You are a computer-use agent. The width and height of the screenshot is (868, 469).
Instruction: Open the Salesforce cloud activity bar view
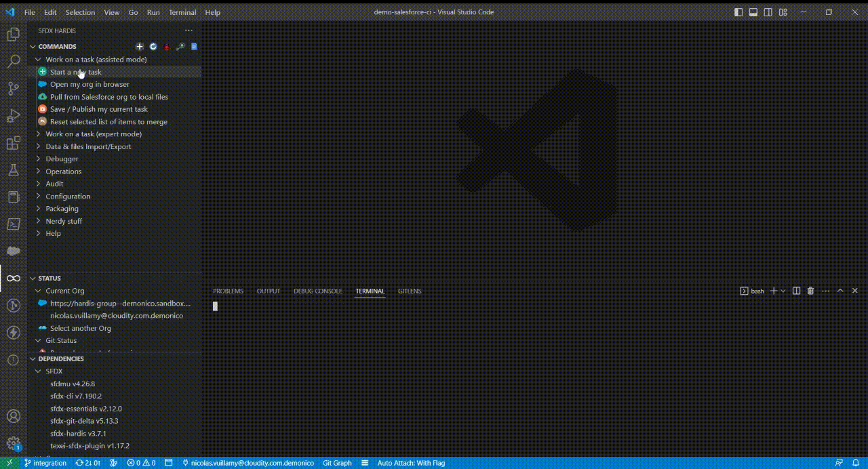13,251
